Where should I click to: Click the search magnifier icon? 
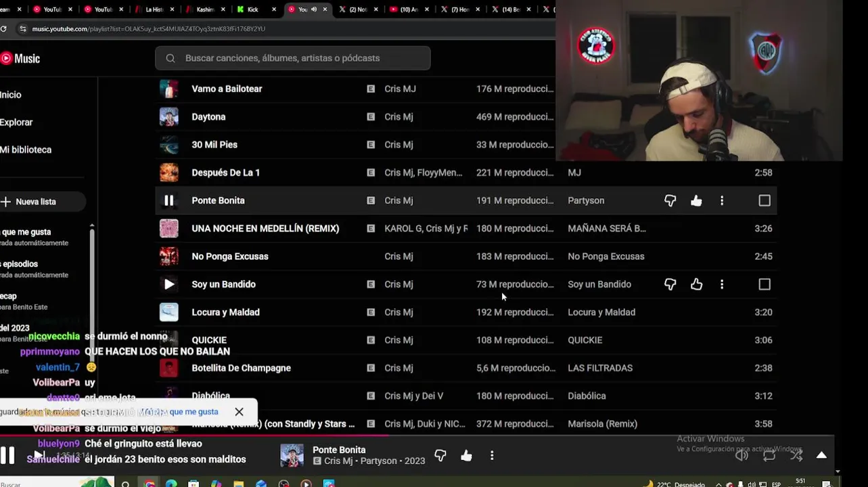170,58
